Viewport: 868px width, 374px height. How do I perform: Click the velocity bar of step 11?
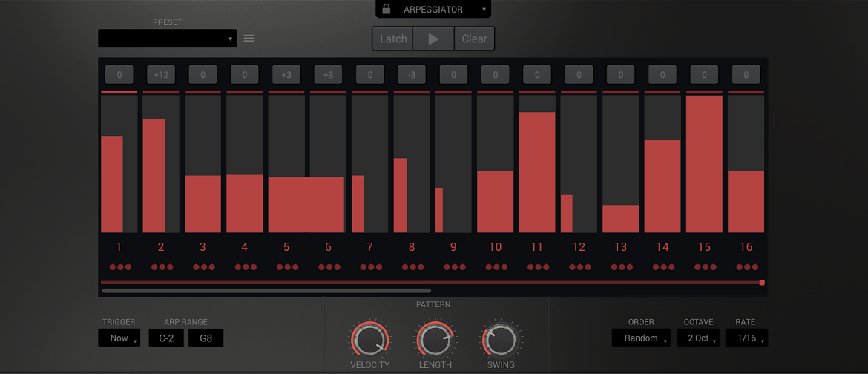[537, 172]
